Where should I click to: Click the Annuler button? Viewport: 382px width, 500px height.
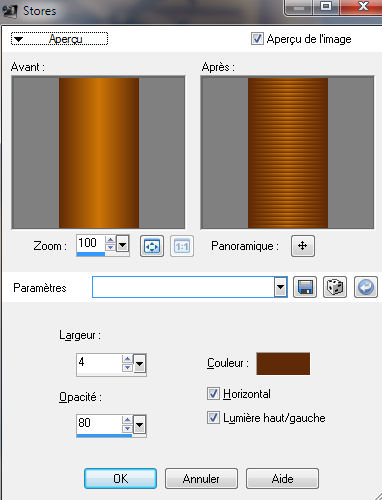click(x=201, y=479)
